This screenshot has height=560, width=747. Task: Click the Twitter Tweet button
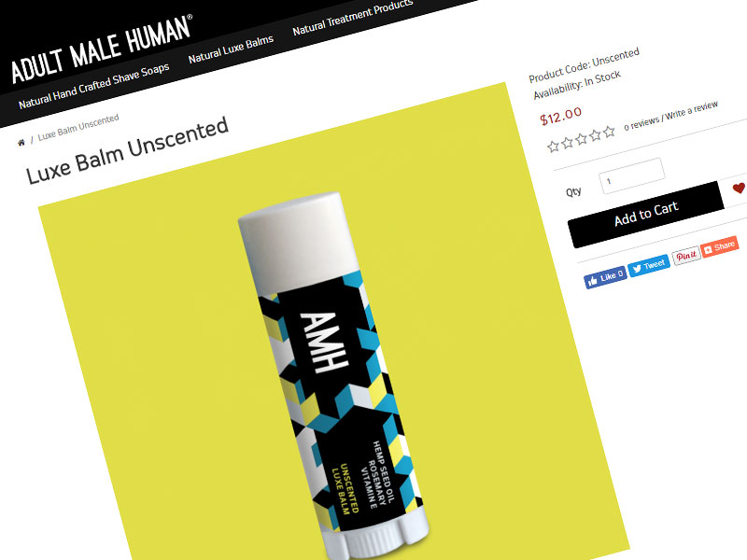[649, 266]
